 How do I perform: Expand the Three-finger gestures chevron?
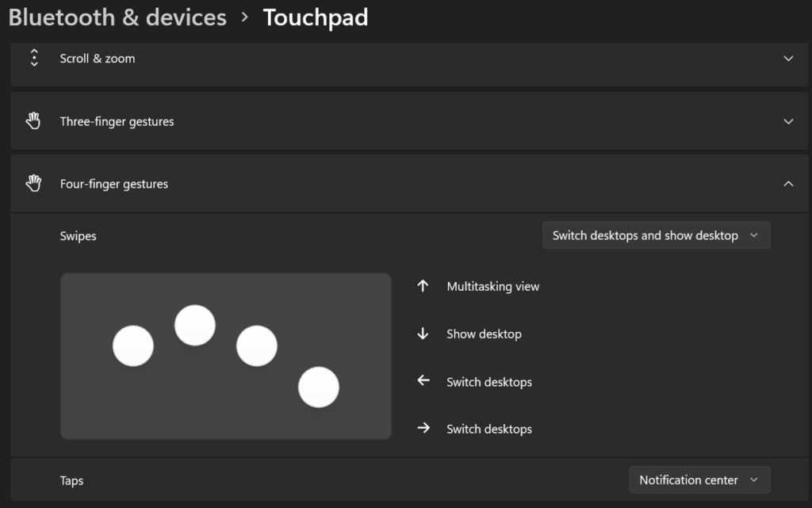[x=788, y=121]
